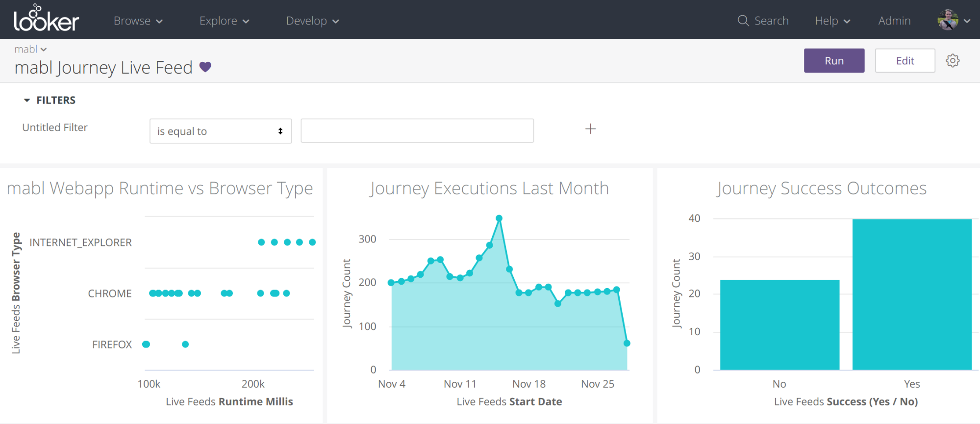Click the leftmost FIREFOX scatter point

(146, 344)
